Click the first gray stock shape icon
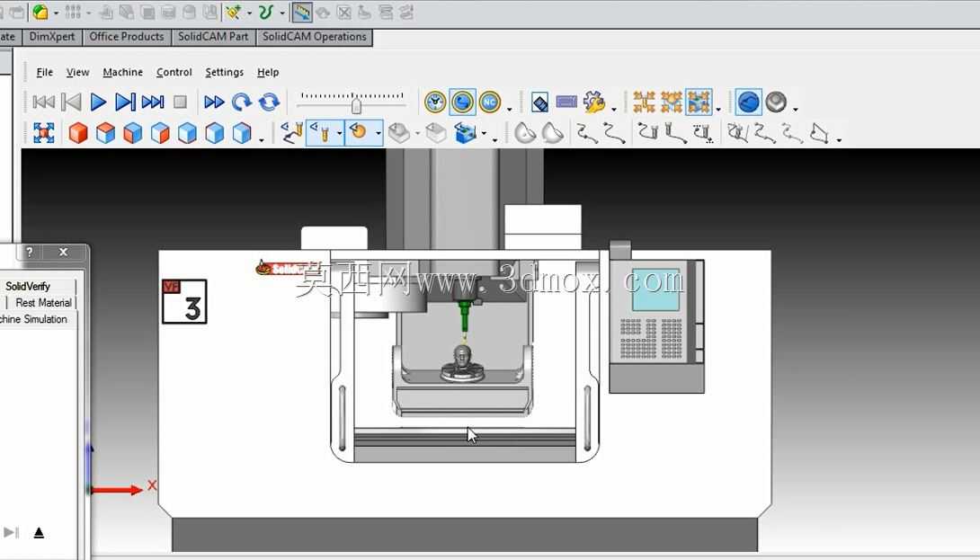The height and width of the screenshot is (560, 980). click(525, 133)
